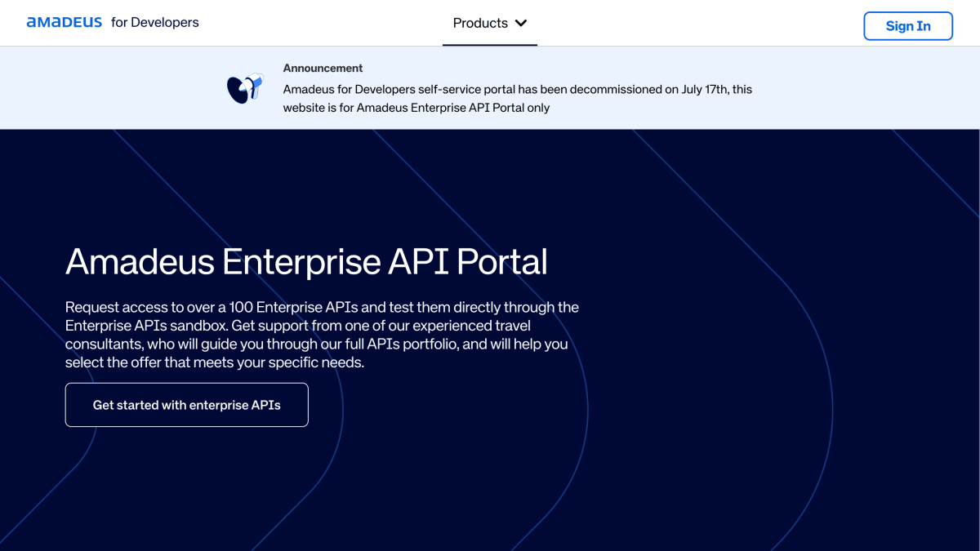Click the decommissioned portal announcement message

pos(518,98)
